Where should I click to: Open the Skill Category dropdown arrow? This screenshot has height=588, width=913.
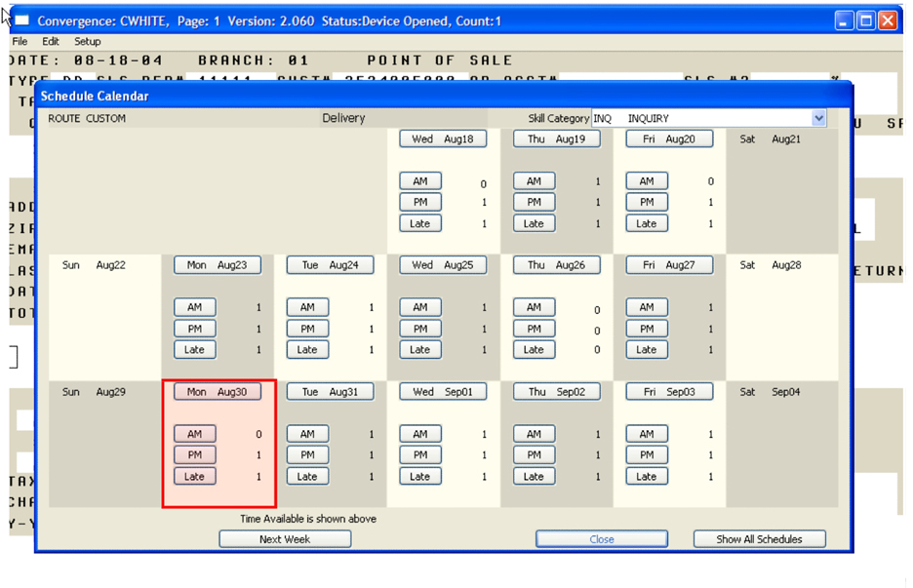818,118
